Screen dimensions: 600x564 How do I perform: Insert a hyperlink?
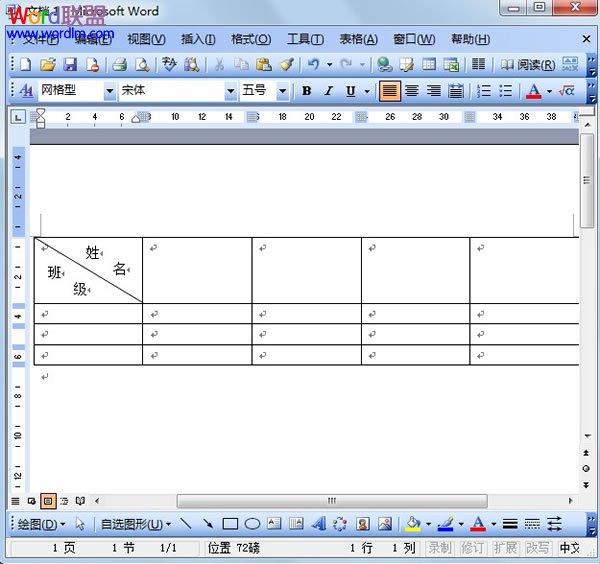pyautogui.click(x=384, y=64)
